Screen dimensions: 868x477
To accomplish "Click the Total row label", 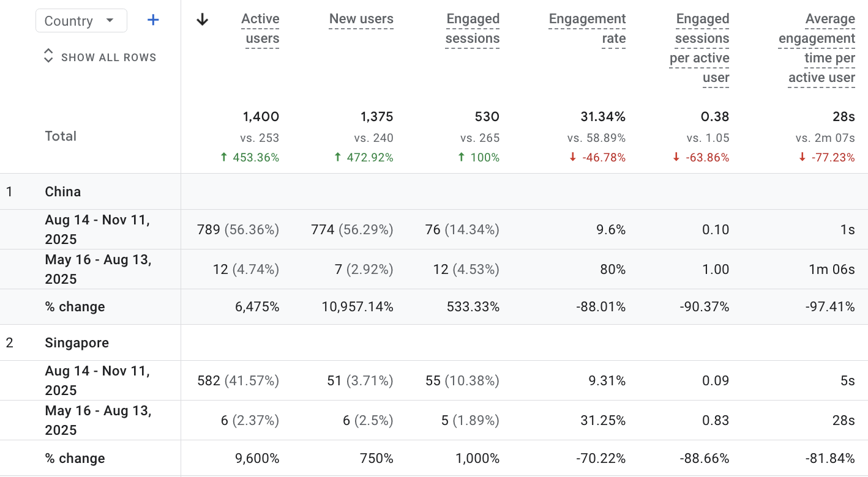I will click(x=60, y=136).
